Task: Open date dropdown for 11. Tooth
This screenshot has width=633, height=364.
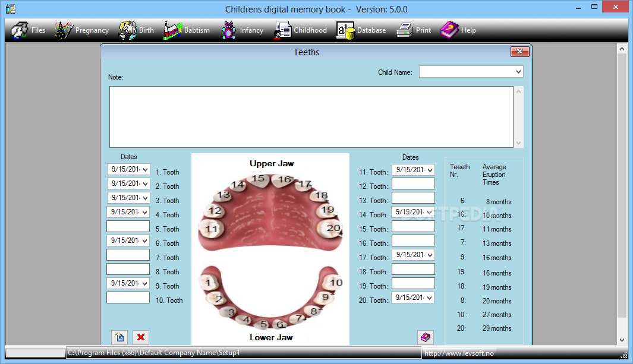Action: pyautogui.click(x=430, y=170)
